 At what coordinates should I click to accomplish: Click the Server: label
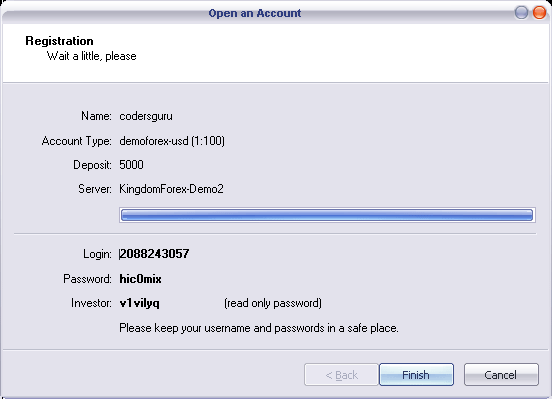point(95,189)
